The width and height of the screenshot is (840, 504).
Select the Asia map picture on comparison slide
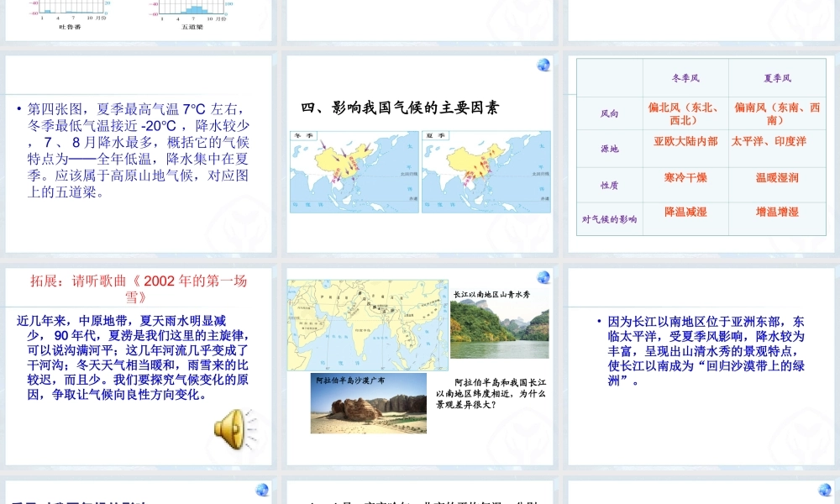[x=368, y=325]
